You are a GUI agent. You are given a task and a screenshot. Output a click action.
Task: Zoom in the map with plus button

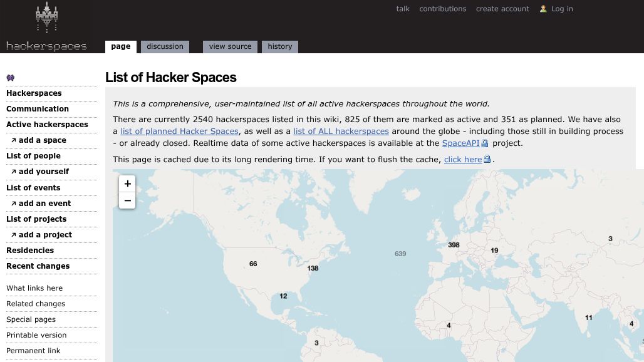click(x=127, y=184)
